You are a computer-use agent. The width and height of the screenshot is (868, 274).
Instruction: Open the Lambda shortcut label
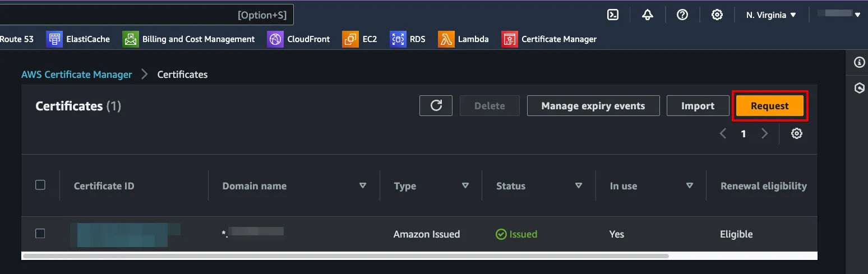tap(473, 39)
